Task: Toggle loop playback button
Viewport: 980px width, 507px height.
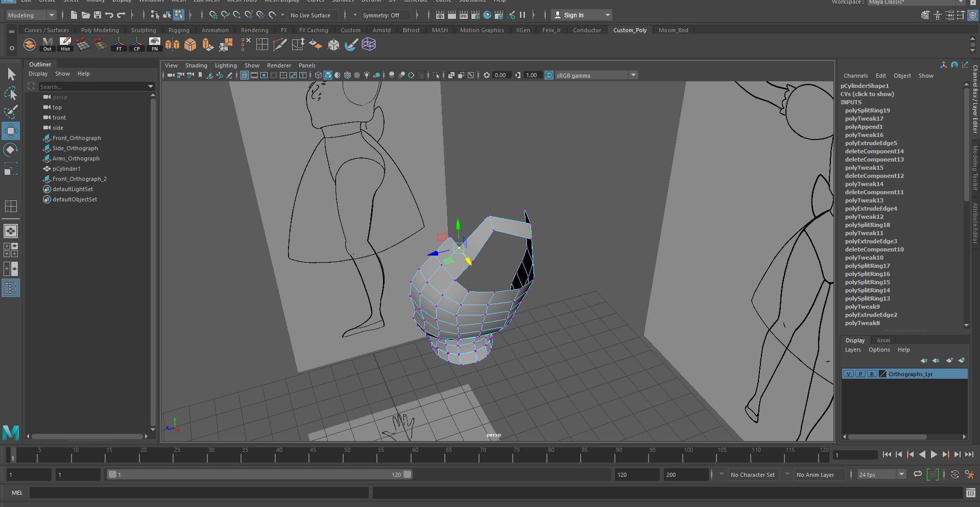Action: coord(917,474)
